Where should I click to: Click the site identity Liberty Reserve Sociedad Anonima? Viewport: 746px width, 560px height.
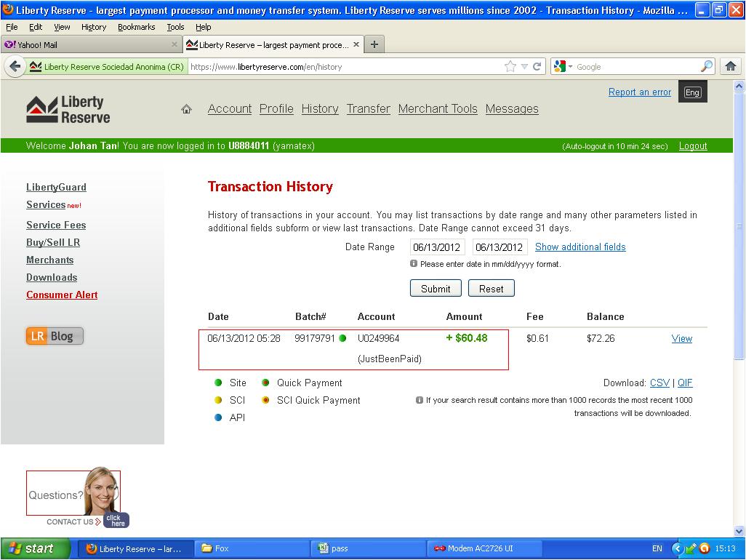pos(106,67)
